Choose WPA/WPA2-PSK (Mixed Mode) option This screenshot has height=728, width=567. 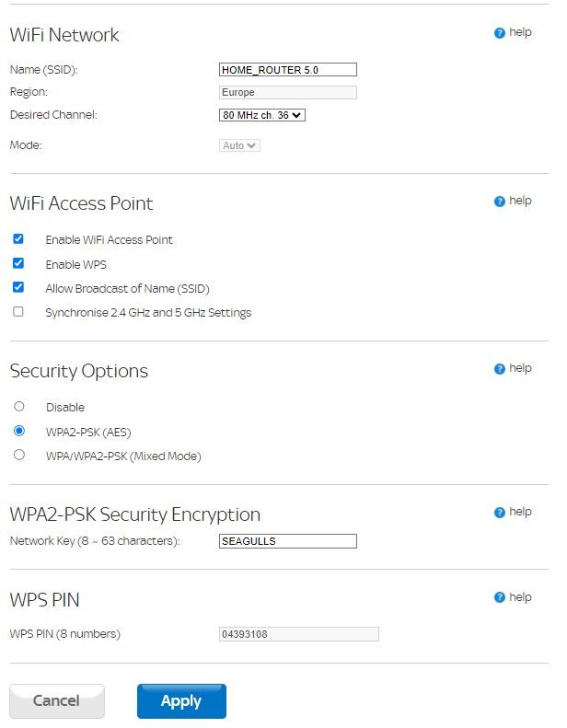[19, 455]
